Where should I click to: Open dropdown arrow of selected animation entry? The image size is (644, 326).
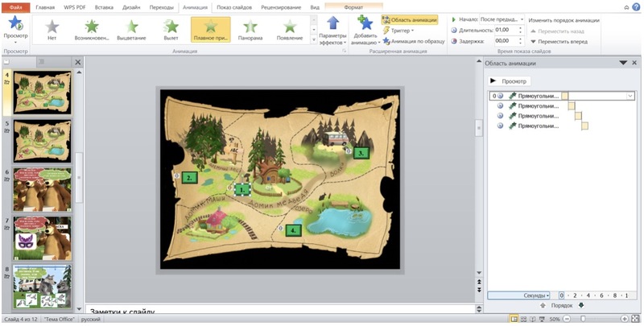[630, 96]
